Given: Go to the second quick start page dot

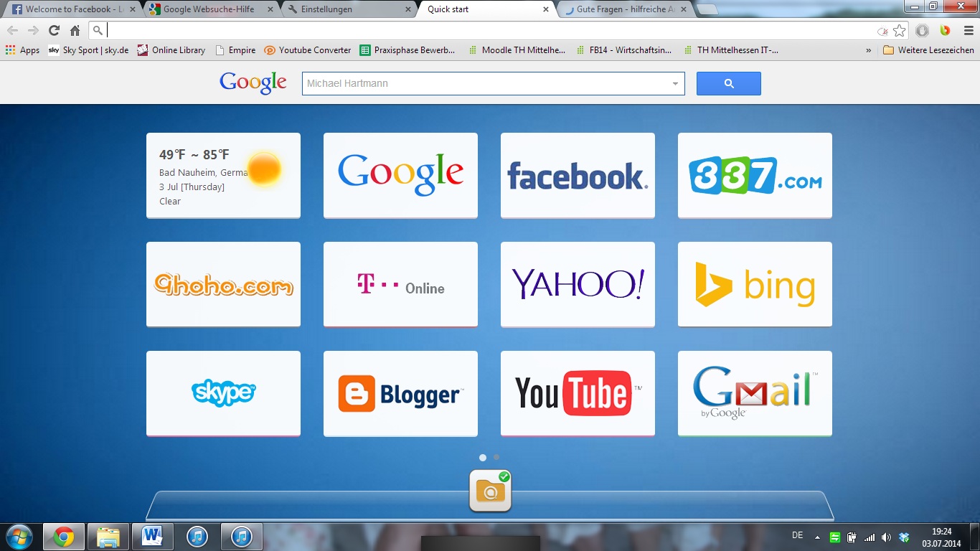Looking at the screenshot, I should (x=496, y=457).
